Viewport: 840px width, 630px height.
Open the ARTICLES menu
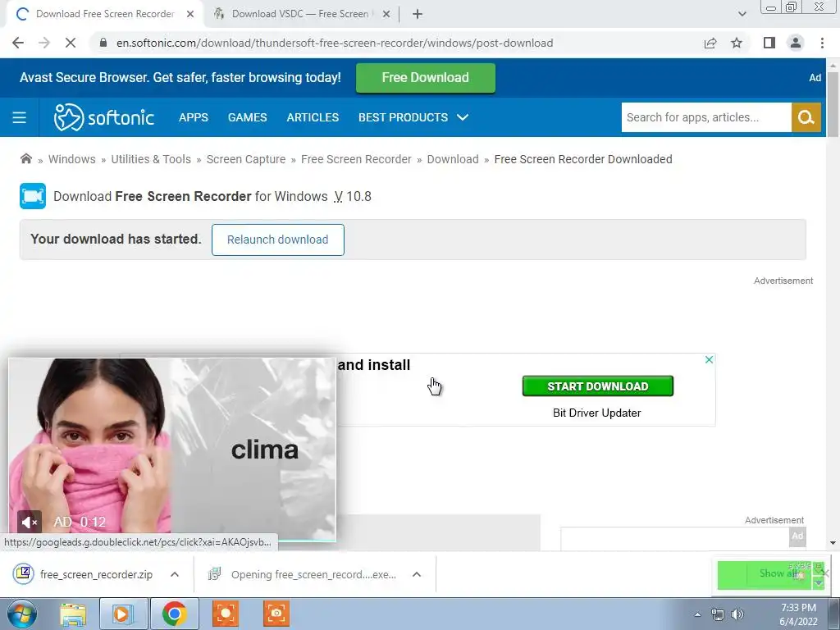tap(313, 117)
